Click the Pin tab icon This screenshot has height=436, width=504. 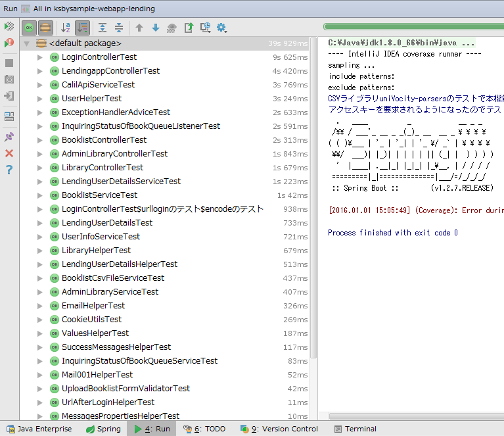click(x=9, y=137)
